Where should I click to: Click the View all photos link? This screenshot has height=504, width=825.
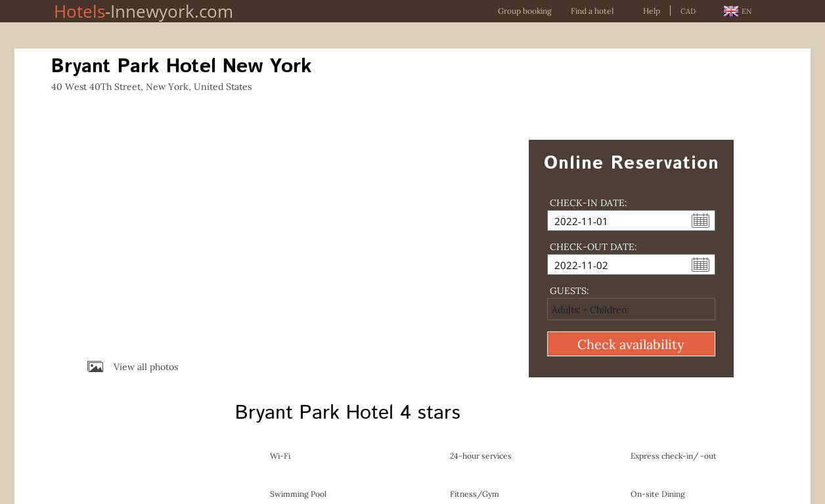[145, 367]
